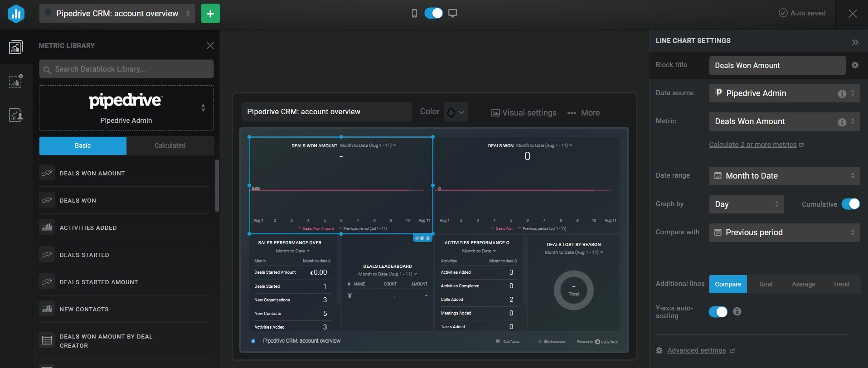Click the info icon in Data source field
The image size is (868, 368).
(x=842, y=94)
